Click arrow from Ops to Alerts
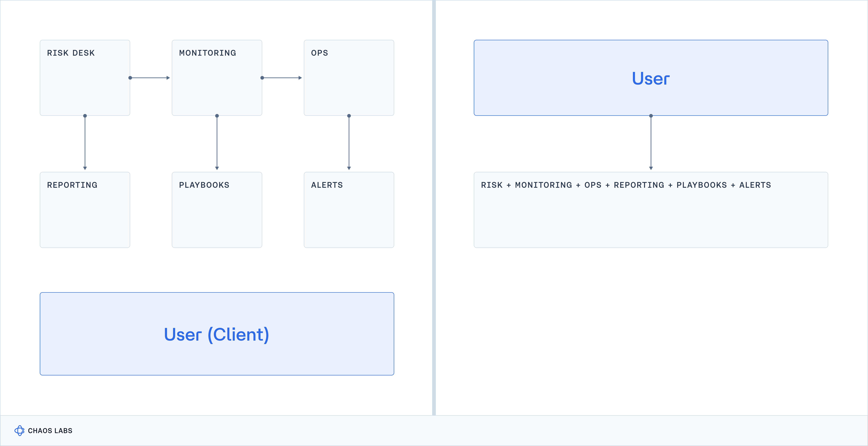Image resolution: width=868 pixels, height=446 pixels. (x=349, y=143)
